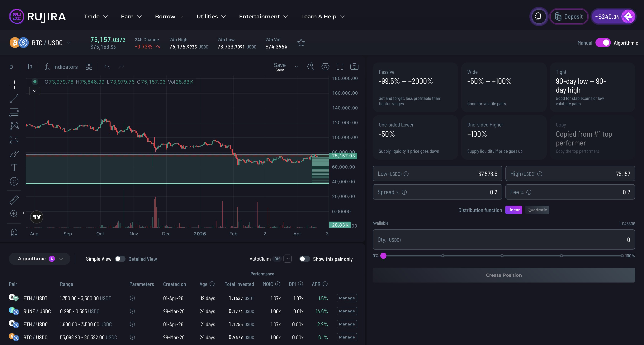Screen dimensions: 644x345
Task: Choose the Passive range preset
Action: click(415, 87)
